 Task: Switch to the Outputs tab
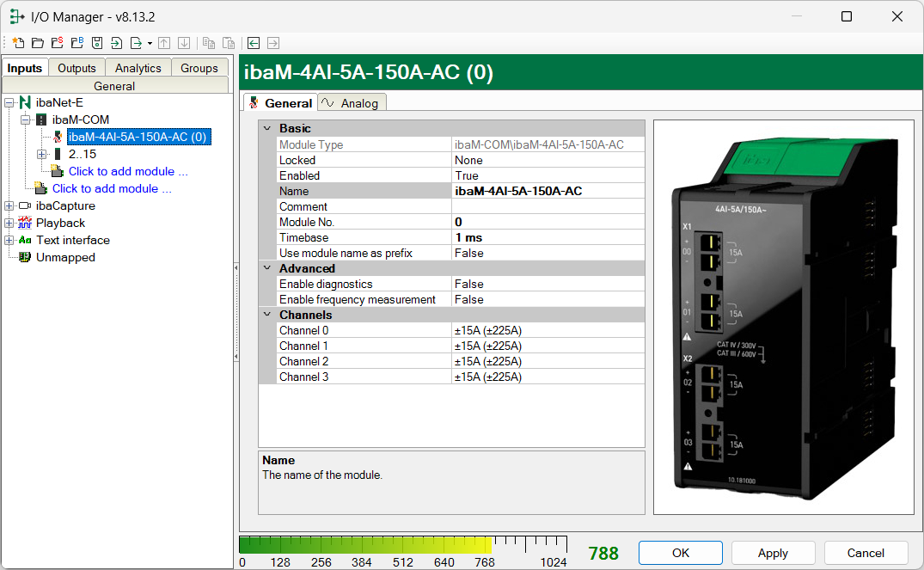76,69
